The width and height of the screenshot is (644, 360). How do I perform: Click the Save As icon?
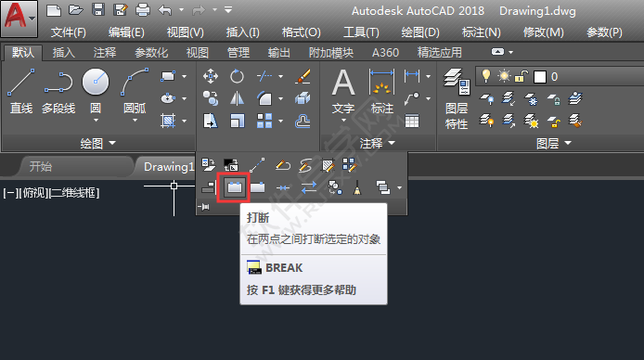[x=121, y=10]
